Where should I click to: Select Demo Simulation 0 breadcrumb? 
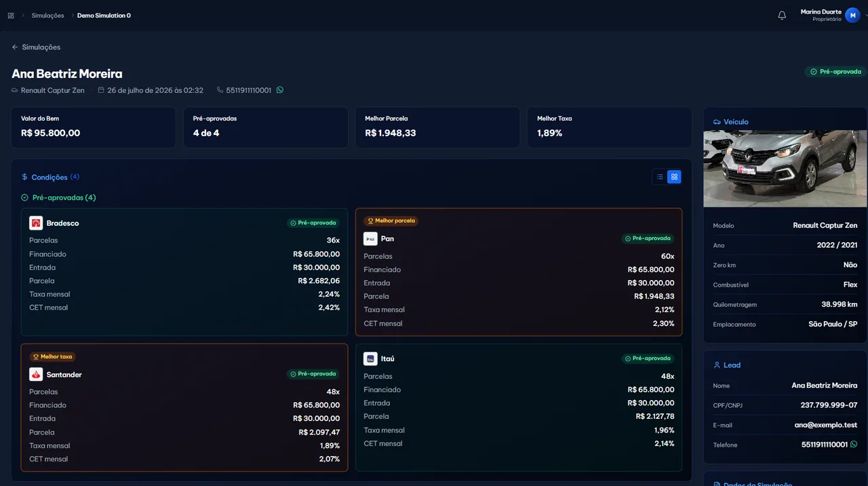pyautogui.click(x=104, y=15)
